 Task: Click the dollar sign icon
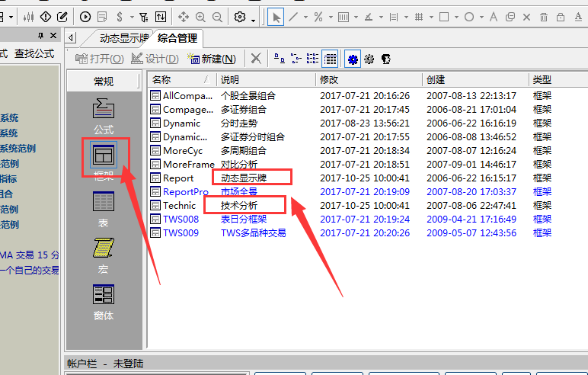120,17
